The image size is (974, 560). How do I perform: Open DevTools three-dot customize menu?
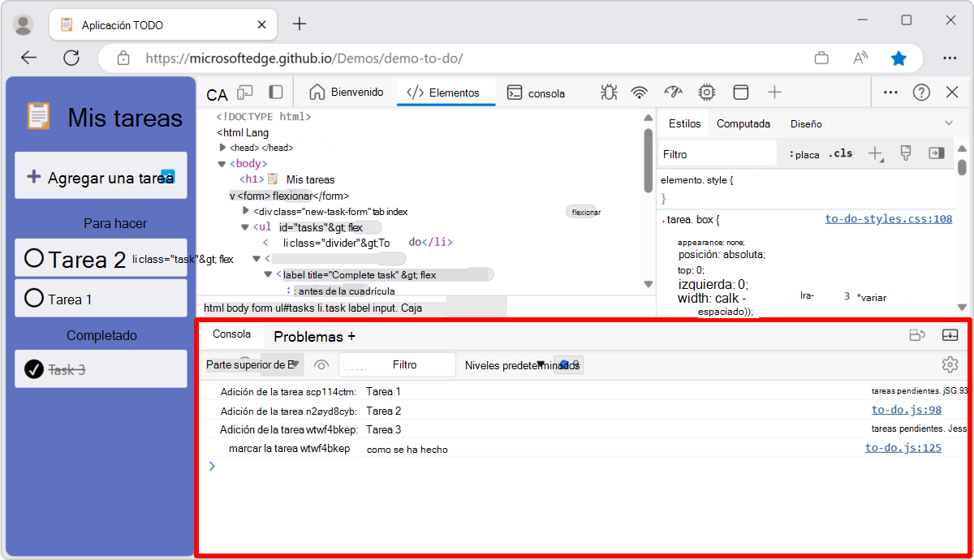point(890,93)
